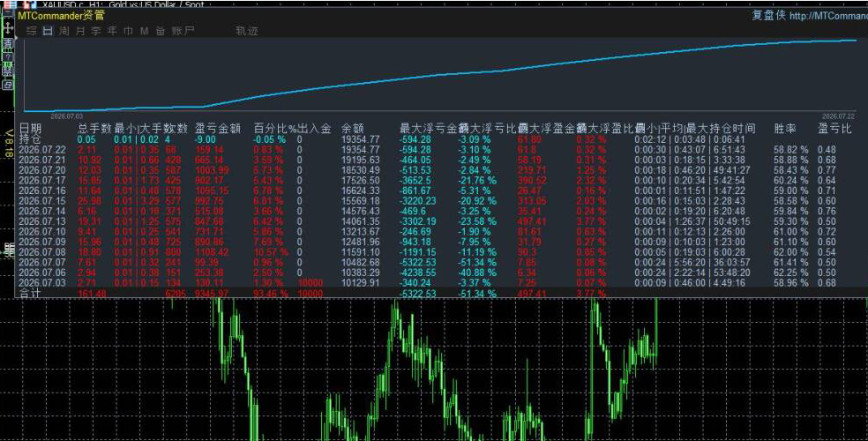Click the 2026.07.22 chart end date label

(x=838, y=116)
